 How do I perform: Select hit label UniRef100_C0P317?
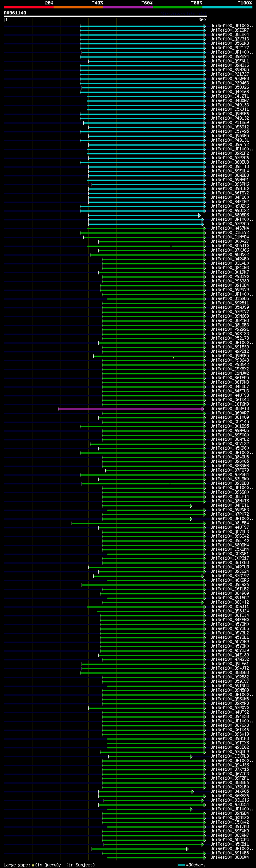[x=230, y=558]
